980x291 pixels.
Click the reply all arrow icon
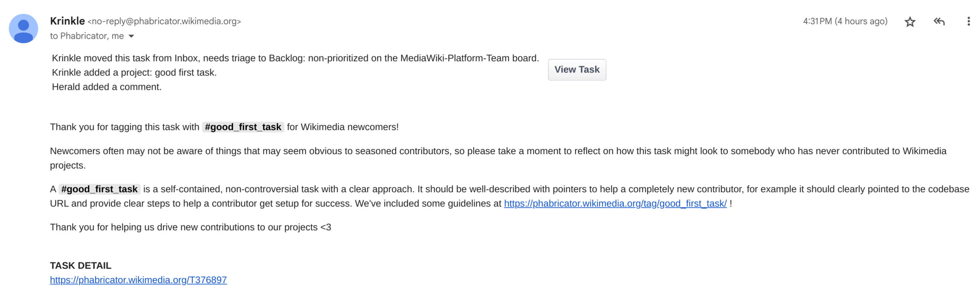point(939,21)
